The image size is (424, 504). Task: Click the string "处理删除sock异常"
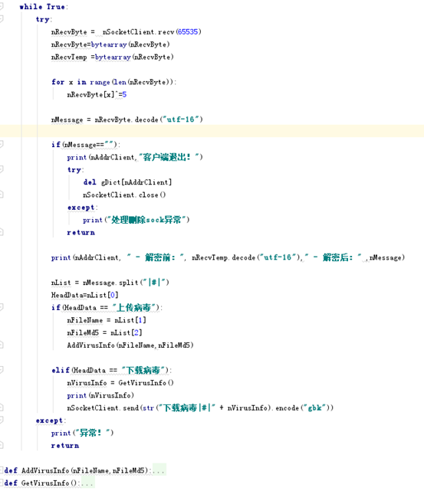[146, 220]
